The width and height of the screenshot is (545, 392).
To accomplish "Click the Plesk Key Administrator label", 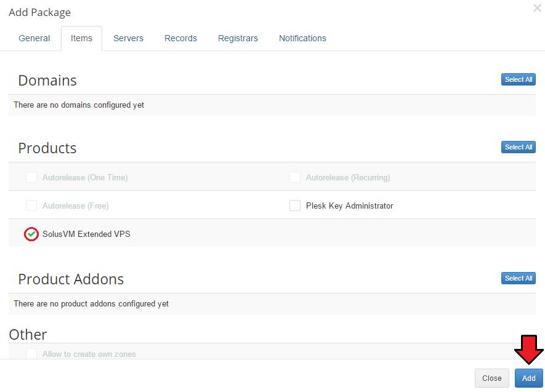I will [x=349, y=206].
